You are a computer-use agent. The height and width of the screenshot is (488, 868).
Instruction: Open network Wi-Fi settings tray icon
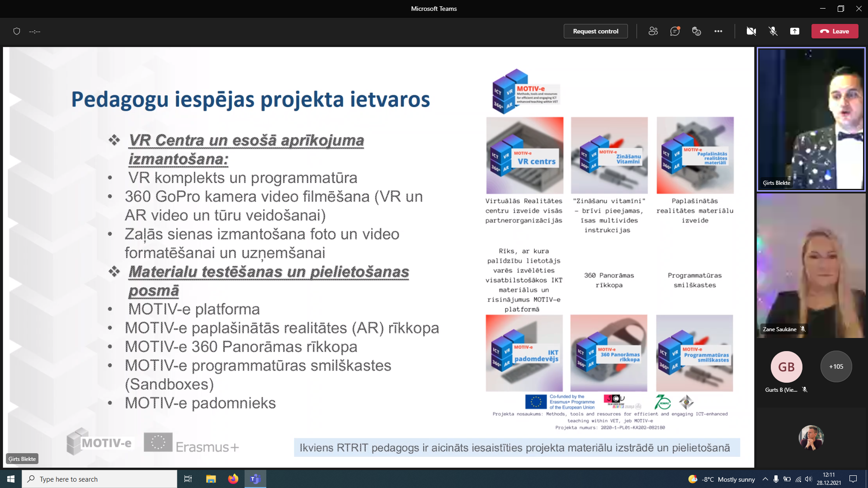798,479
